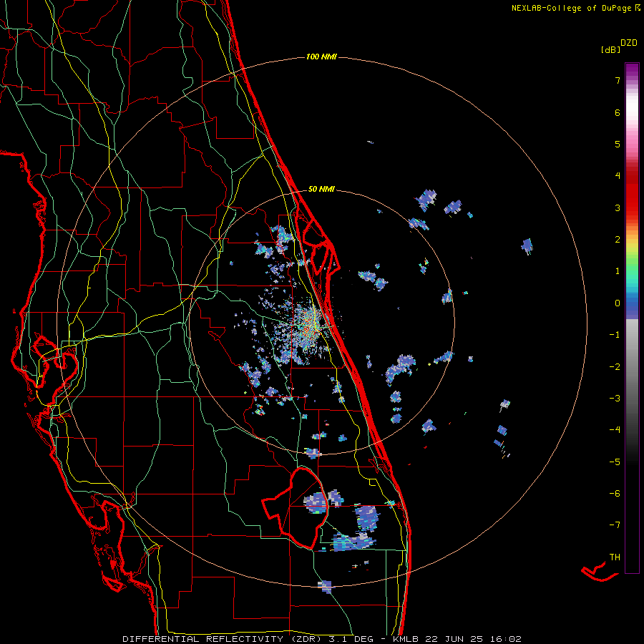644x644 pixels.
Task: Click the 100 NMI range ring label
Action: [321, 57]
